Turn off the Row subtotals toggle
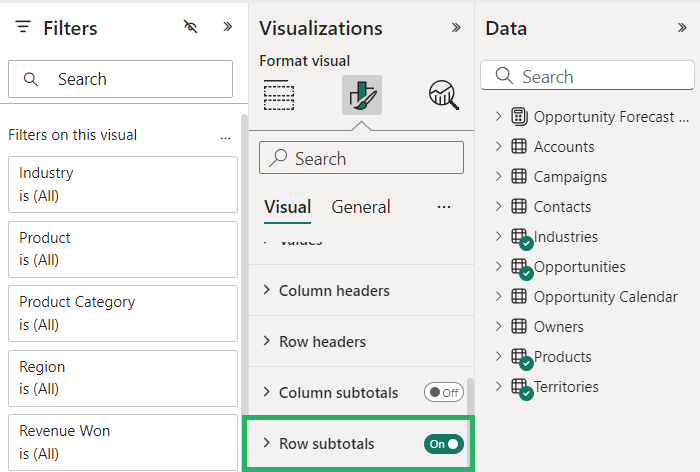The image size is (700, 472). tap(444, 443)
